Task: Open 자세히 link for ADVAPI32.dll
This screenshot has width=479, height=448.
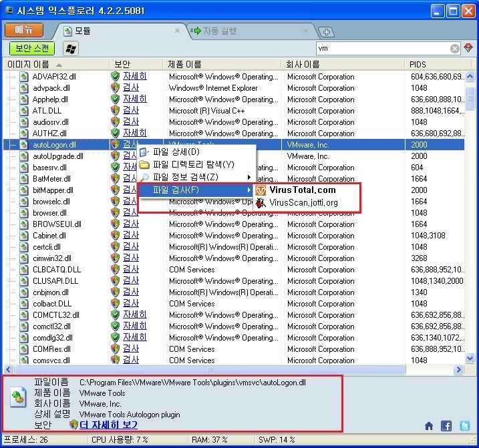Action: [x=135, y=76]
